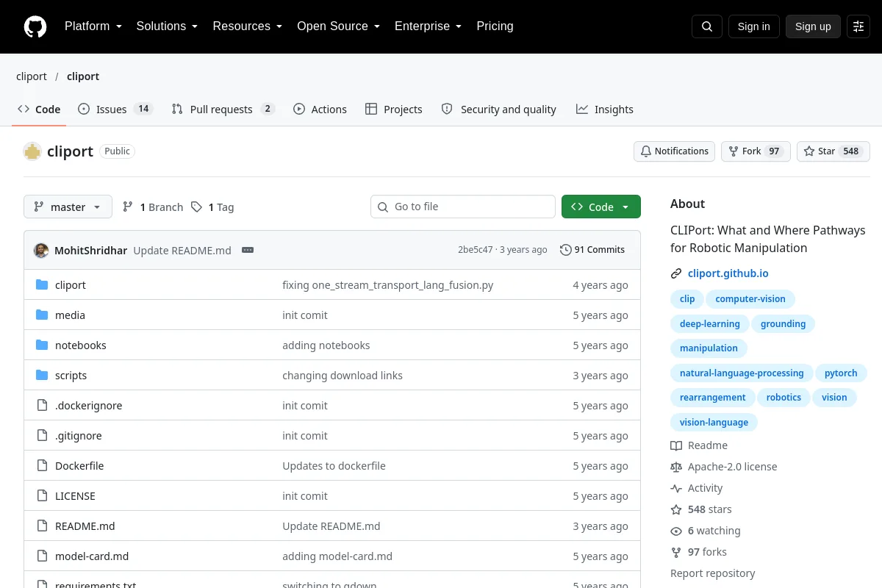Expand commit message ellipsis icon
The image size is (882, 588).
click(248, 250)
